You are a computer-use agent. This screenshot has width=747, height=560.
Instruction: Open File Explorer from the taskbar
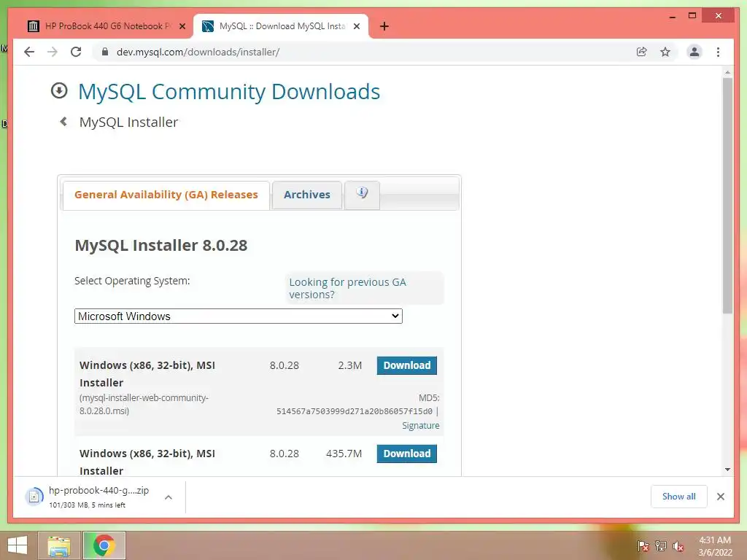(x=59, y=545)
